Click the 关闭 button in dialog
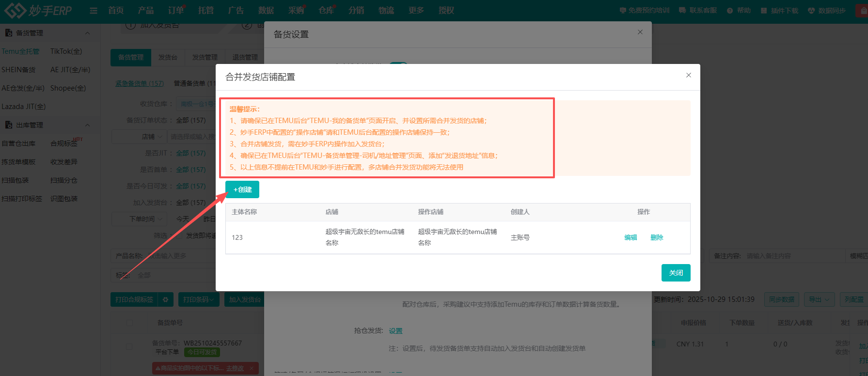This screenshot has height=376, width=868. click(676, 273)
